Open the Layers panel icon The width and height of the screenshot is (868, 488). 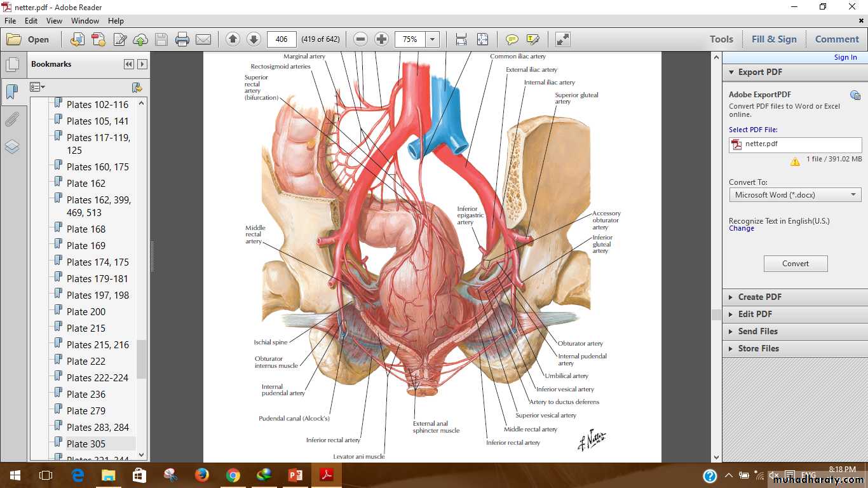(12, 147)
